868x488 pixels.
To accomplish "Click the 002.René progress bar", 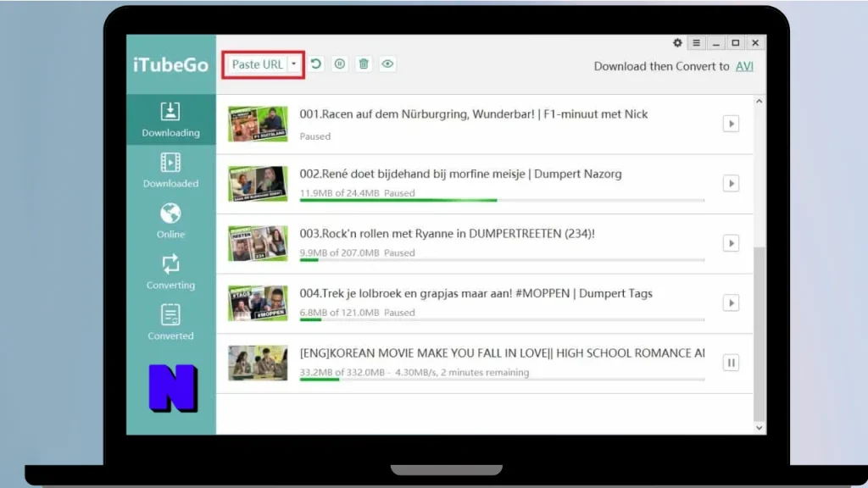I will [x=502, y=200].
